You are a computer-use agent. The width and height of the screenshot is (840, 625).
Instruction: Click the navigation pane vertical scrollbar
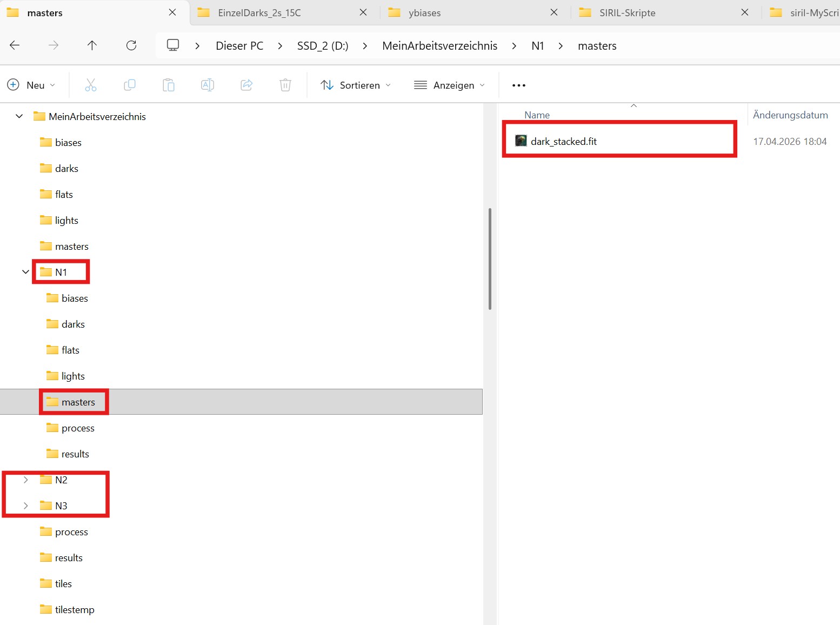coord(490,258)
